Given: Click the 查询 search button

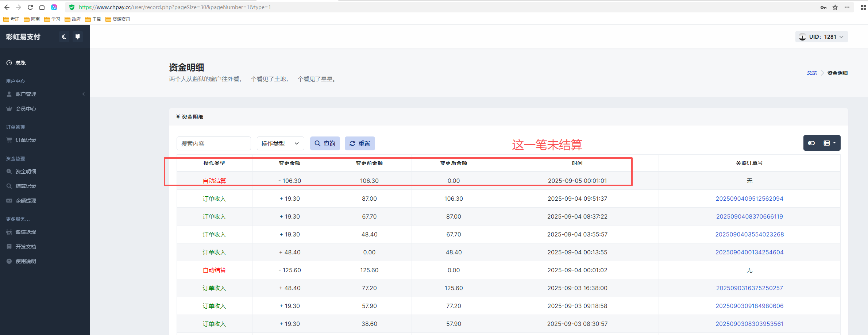Looking at the screenshot, I should point(325,143).
